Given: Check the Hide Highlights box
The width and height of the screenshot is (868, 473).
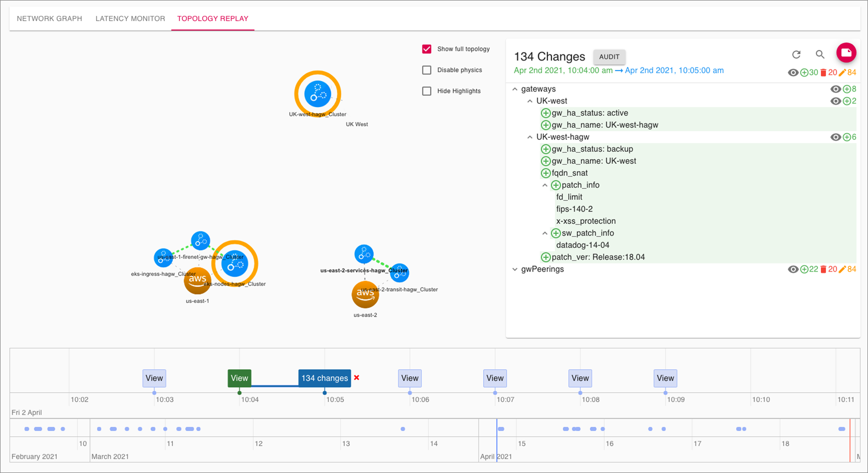Looking at the screenshot, I should click(x=426, y=91).
